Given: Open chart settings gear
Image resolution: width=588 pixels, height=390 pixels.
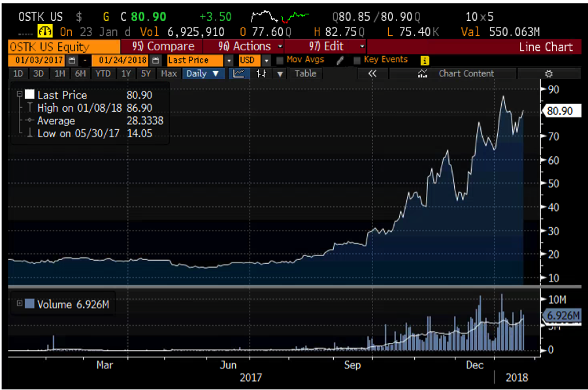Looking at the screenshot, I should coord(549,74).
